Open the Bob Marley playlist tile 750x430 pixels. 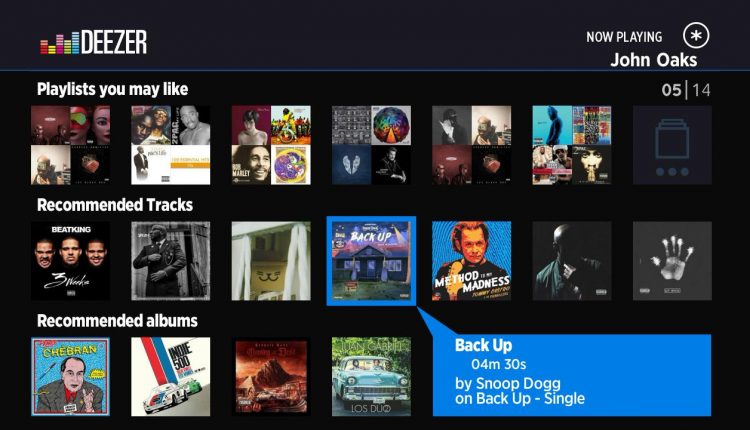coord(271,145)
